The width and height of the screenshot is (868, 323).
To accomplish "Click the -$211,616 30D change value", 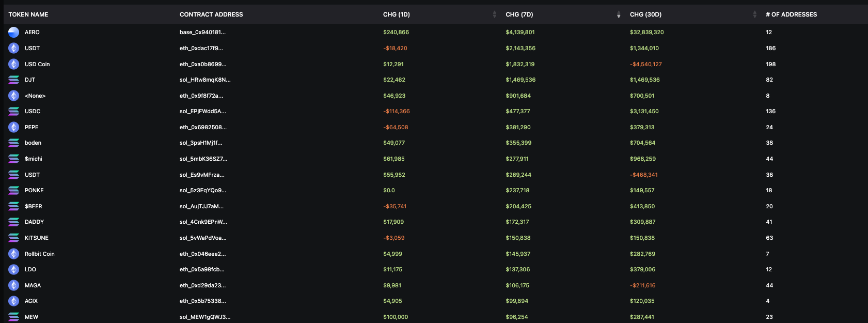I will click(x=643, y=285).
